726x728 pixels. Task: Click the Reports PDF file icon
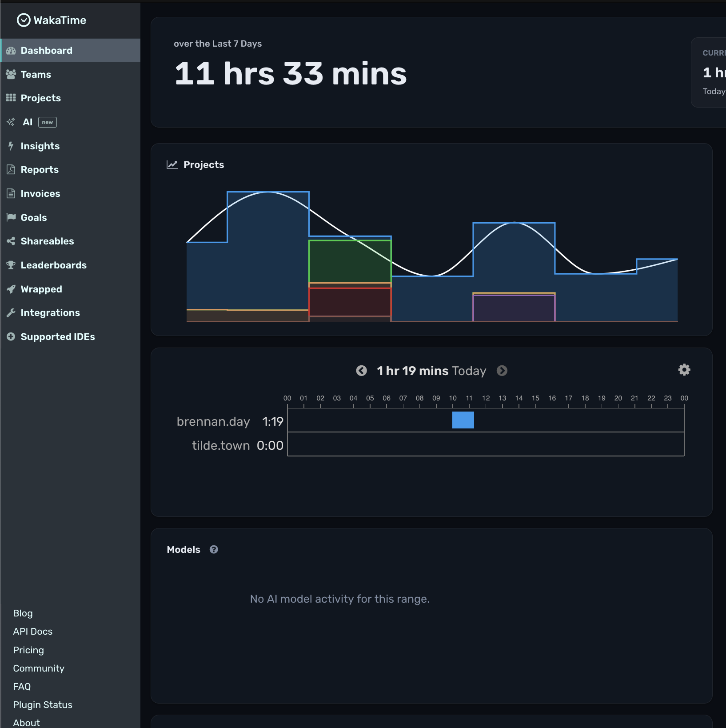[x=11, y=169]
